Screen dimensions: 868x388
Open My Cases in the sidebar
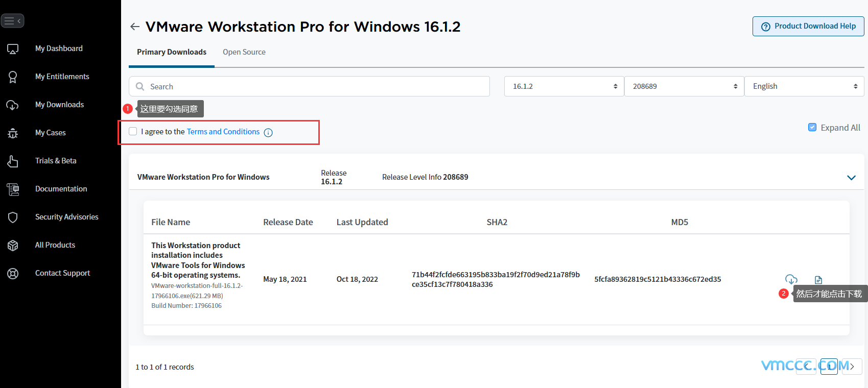pyautogui.click(x=51, y=133)
